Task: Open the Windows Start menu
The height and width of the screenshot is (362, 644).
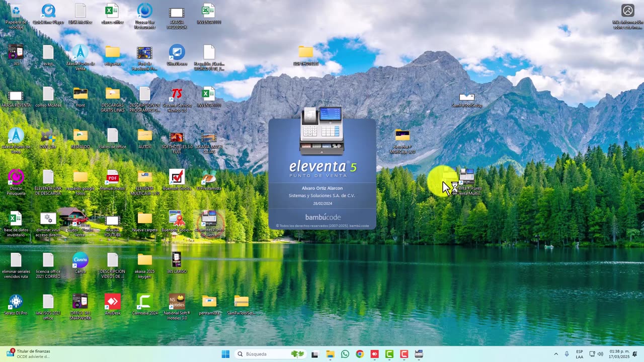Action: tap(225, 354)
